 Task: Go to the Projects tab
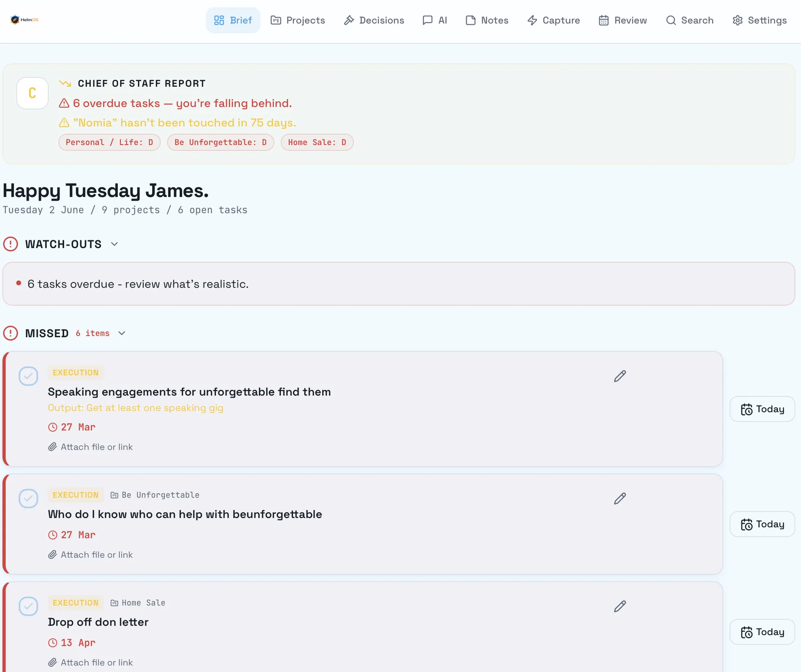[x=298, y=20]
